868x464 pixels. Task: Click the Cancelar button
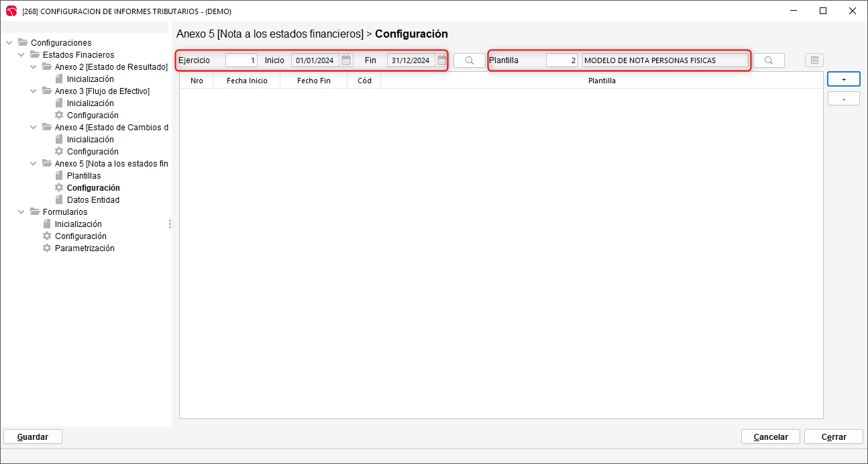pyautogui.click(x=770, y=436)
